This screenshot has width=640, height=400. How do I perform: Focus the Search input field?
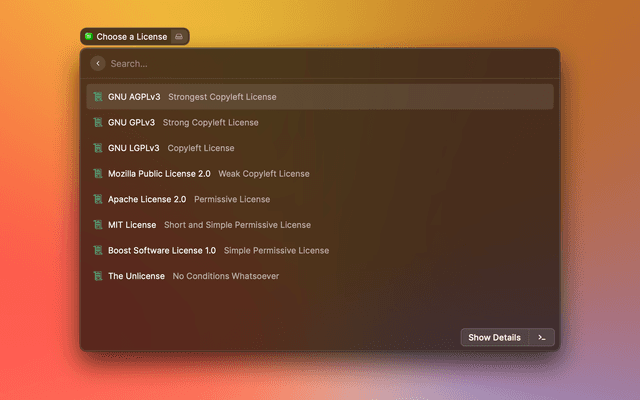pos(320,63)
